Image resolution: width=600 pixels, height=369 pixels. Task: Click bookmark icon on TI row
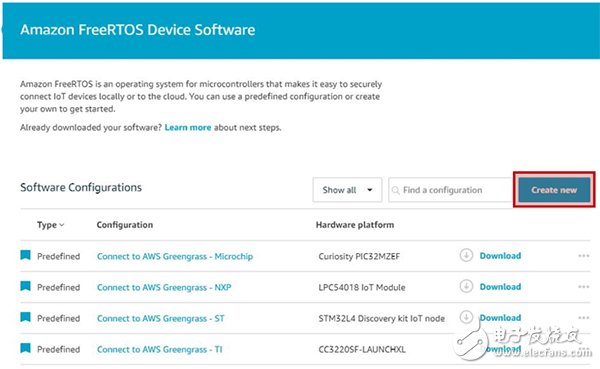(25, 348)
